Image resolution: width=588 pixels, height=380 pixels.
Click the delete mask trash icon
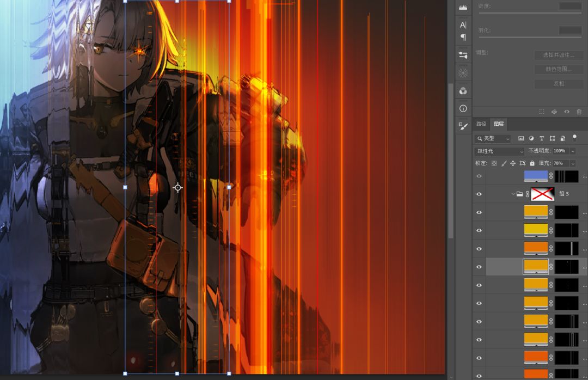(579, 112)
